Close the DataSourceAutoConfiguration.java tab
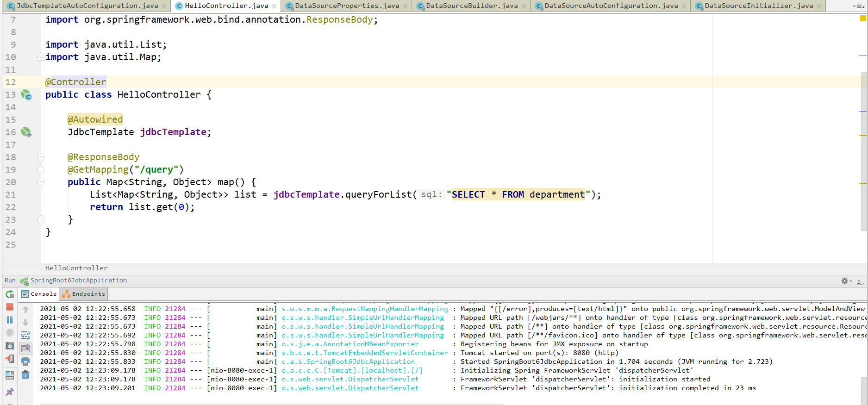The height and width of the screenshot is (405, 868). (684, 6)
